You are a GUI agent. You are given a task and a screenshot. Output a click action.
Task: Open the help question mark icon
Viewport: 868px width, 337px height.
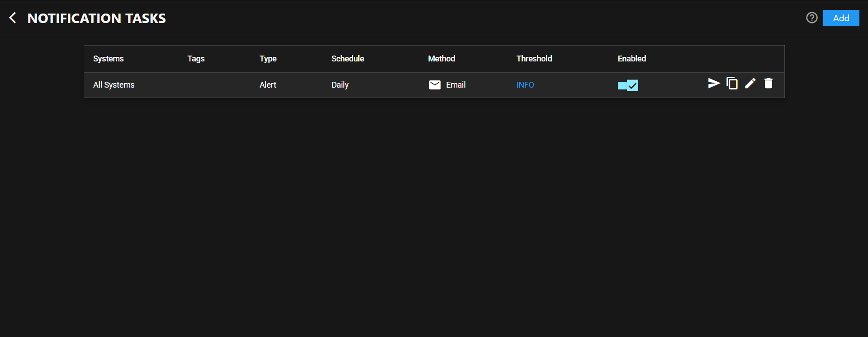coord(811,18)
